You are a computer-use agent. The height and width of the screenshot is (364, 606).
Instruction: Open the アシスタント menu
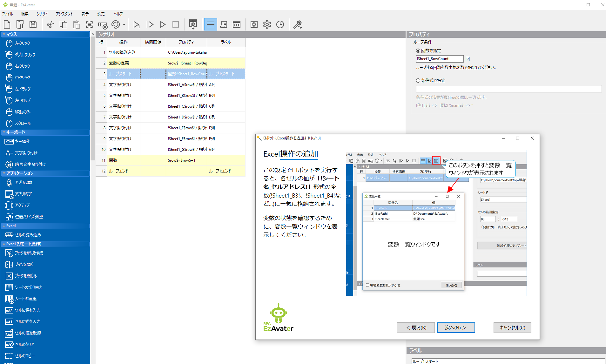(64, 14)
